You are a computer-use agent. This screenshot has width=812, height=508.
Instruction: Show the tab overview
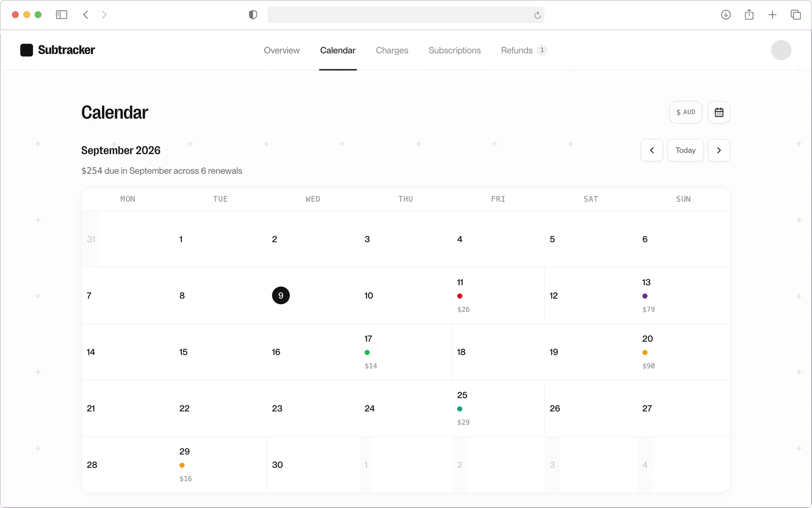(x=796, y=15)
